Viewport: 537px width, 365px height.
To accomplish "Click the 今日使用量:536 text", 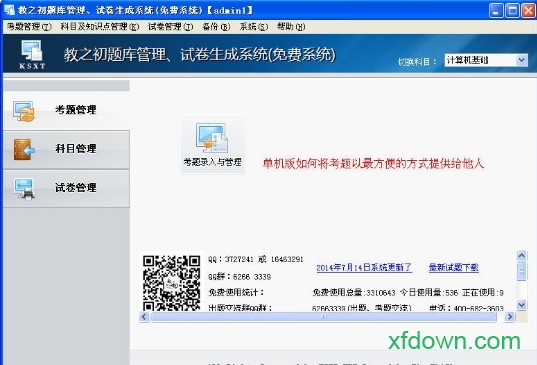I will [x=429, y=292].
